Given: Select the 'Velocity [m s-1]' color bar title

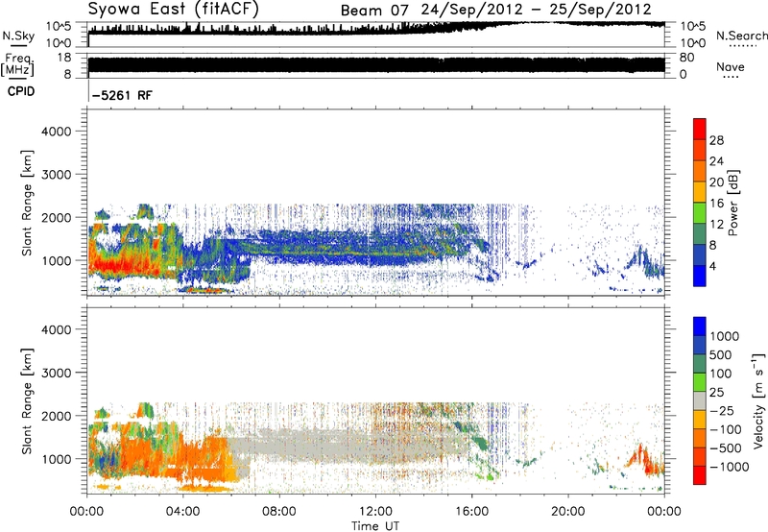Looking at the screenshot, I should pyautogui.click(x=758, y=400).
